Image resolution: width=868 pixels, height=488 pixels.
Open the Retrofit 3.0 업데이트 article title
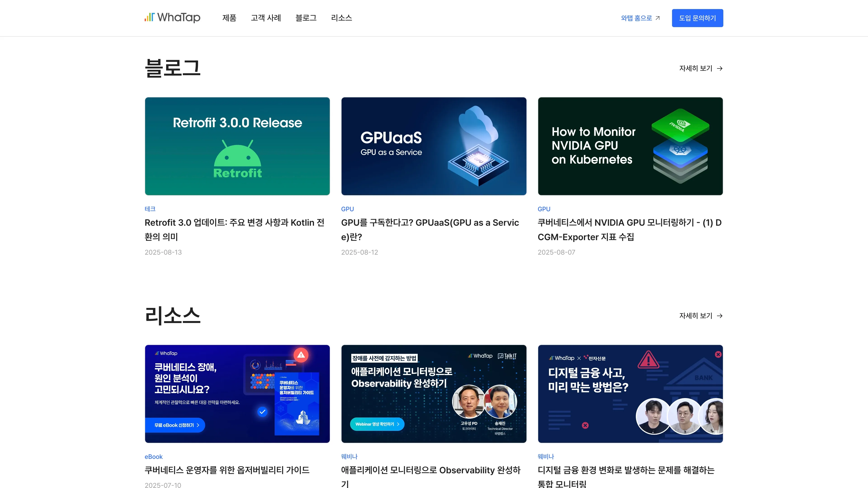pos(235,230)
